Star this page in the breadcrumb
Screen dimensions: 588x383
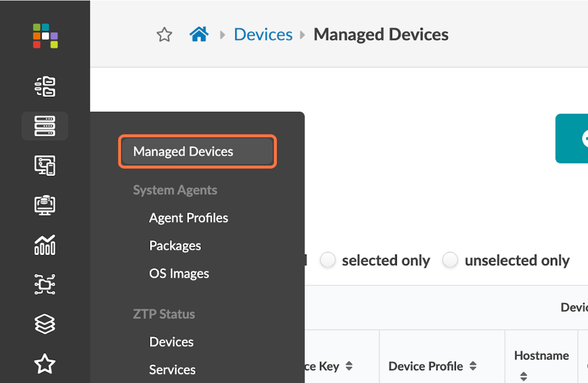click(x=164, y=35)
